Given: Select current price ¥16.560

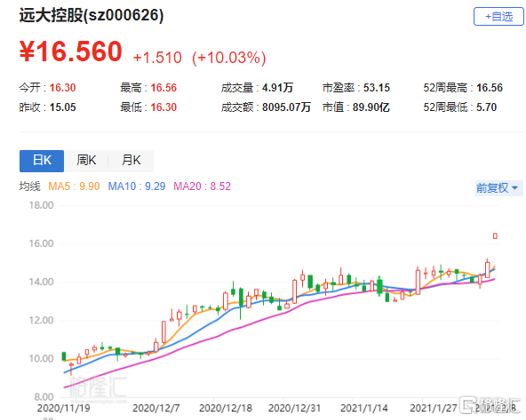Looking at the screenshot, I should pyautogui.click(x=71, y=52).
